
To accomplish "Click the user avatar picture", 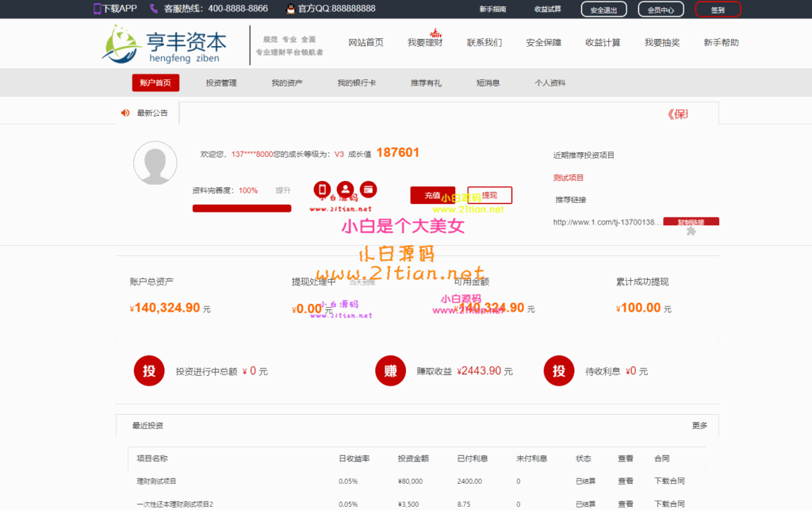I will (x=155, y=163).
